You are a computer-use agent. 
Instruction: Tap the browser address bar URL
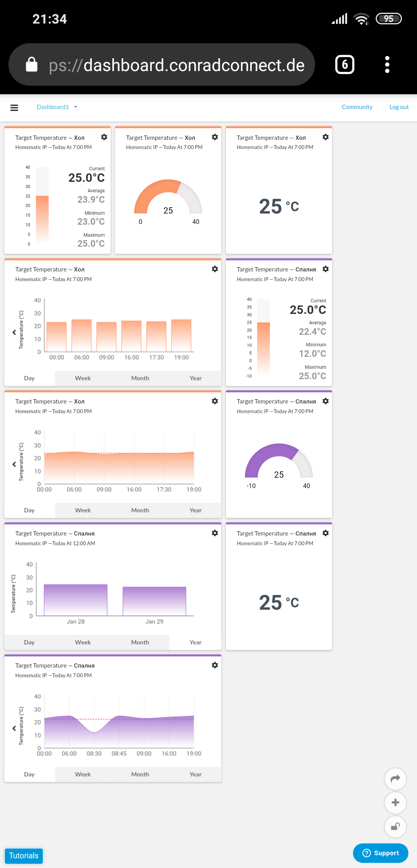(176, 65)
